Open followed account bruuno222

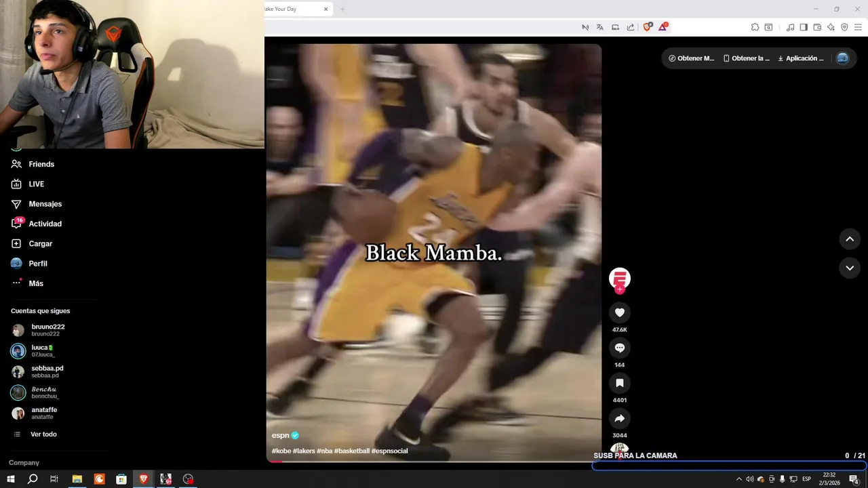pyautogui.click(x=39, y=330)
